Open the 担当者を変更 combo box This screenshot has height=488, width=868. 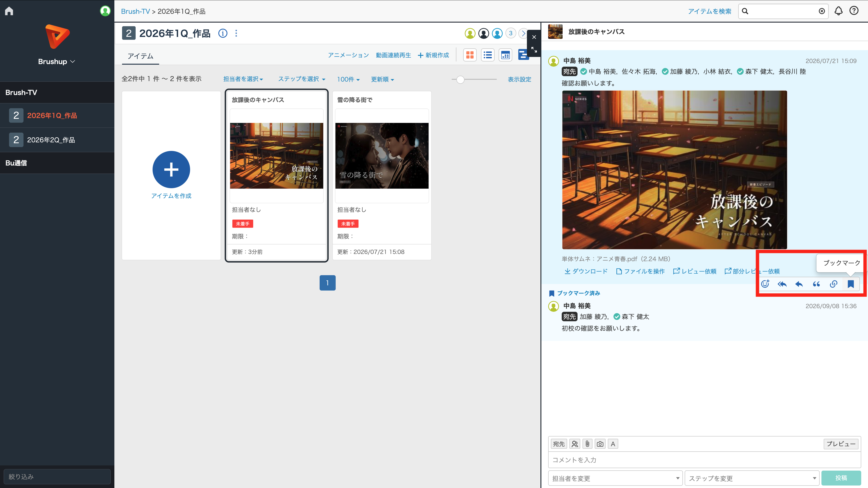click(615, 478)
